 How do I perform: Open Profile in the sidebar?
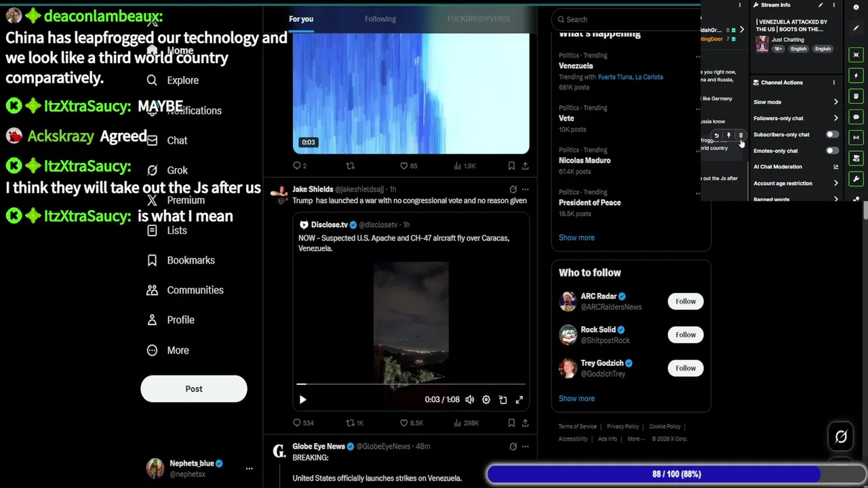[x=171, y=320]
